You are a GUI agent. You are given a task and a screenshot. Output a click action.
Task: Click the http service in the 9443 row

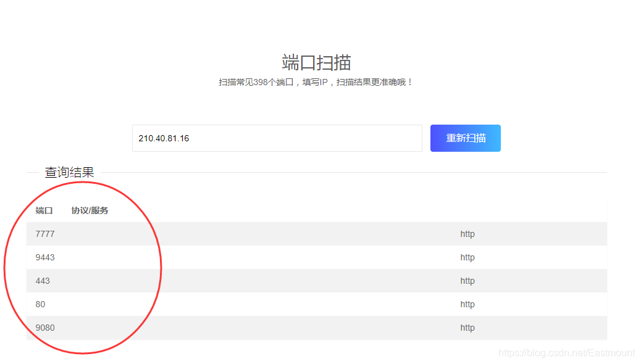coord(467,257)
